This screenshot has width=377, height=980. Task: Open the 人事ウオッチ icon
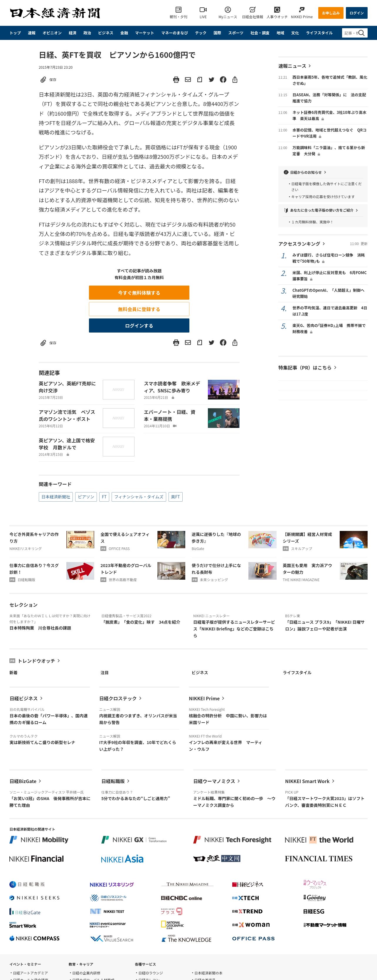coord(277,9)
